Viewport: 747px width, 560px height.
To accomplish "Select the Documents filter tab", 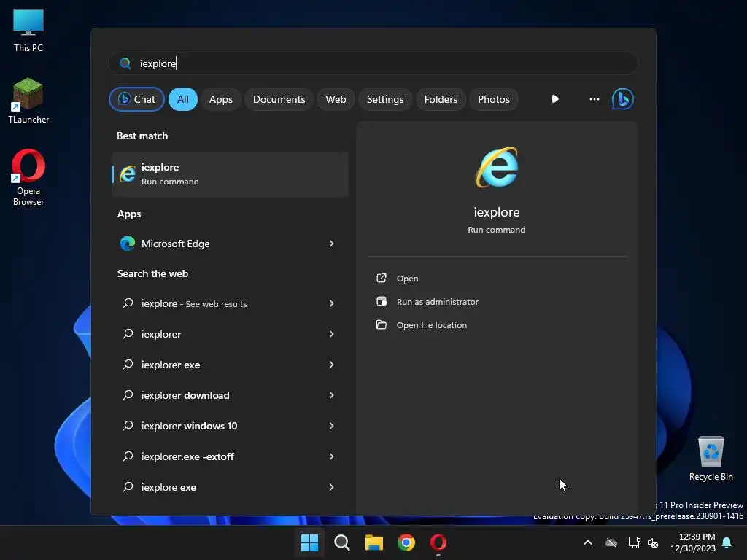I will click(279, 99).
